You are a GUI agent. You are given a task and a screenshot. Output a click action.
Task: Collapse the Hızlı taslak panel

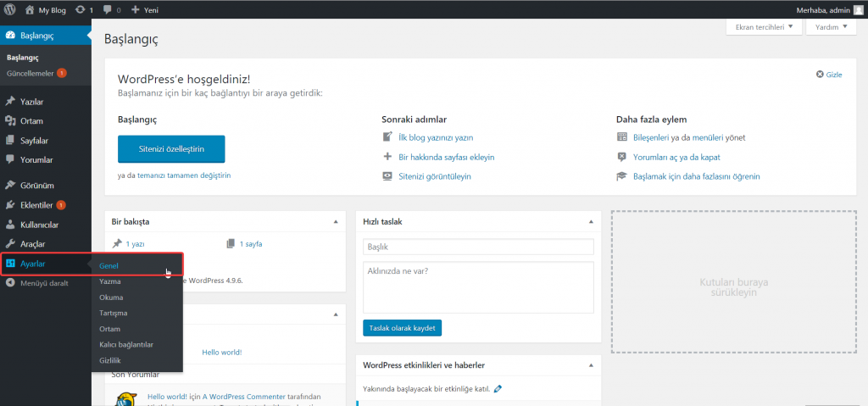[x=592, y=221]
